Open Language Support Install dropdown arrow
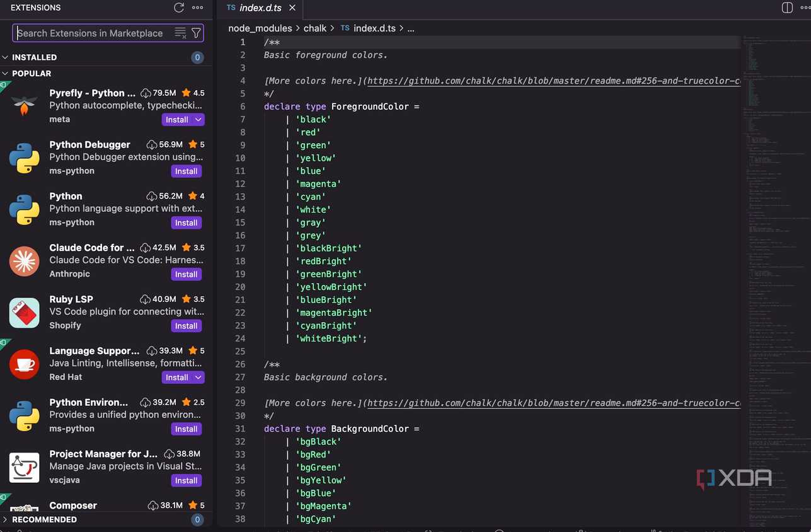 click(198, 378)
